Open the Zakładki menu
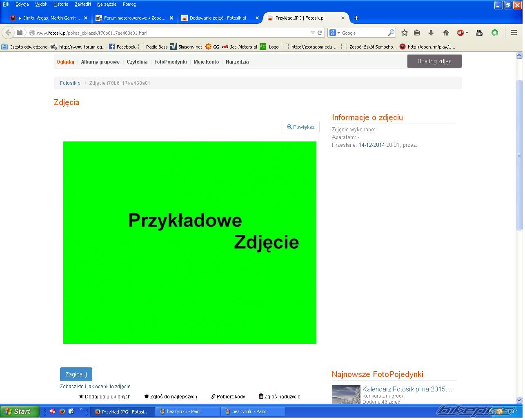The width and height of the screenshot is (525, 420). 83,4
